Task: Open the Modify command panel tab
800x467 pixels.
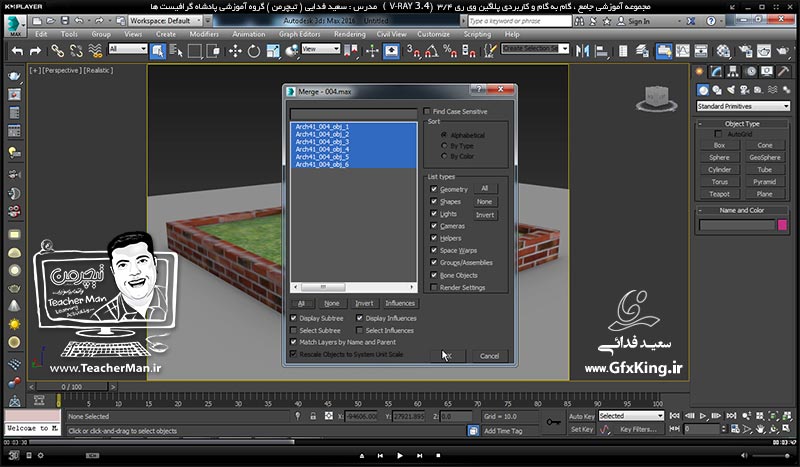Action: point(716,71)
